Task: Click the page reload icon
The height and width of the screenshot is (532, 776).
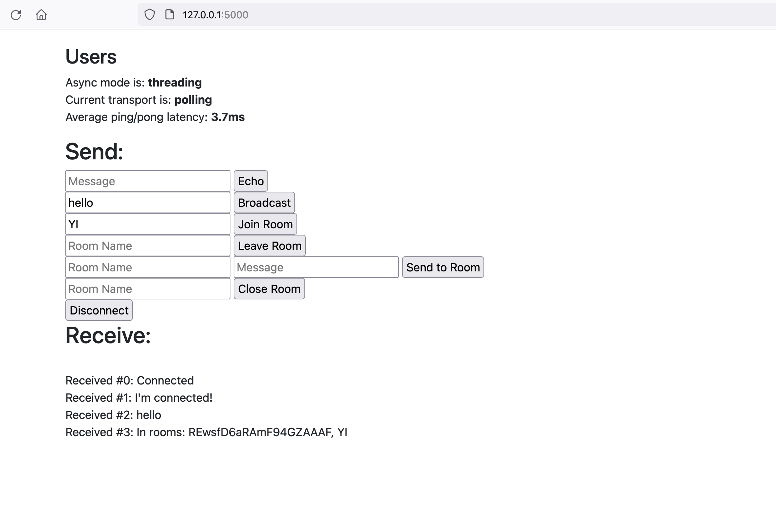Action: click(x=16, y=15)
